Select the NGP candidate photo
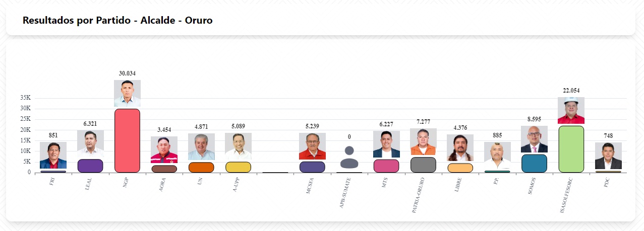Viewport: 644px width, 231px height. click(x=127, y=93)
